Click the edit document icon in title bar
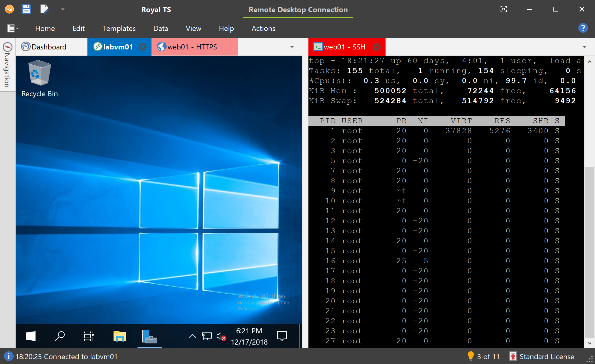Screen dimensions: 595x364 point(45,9)
